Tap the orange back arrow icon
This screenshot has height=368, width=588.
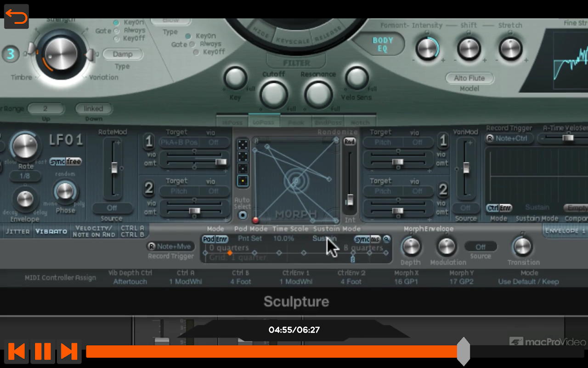tap(17, 17)
